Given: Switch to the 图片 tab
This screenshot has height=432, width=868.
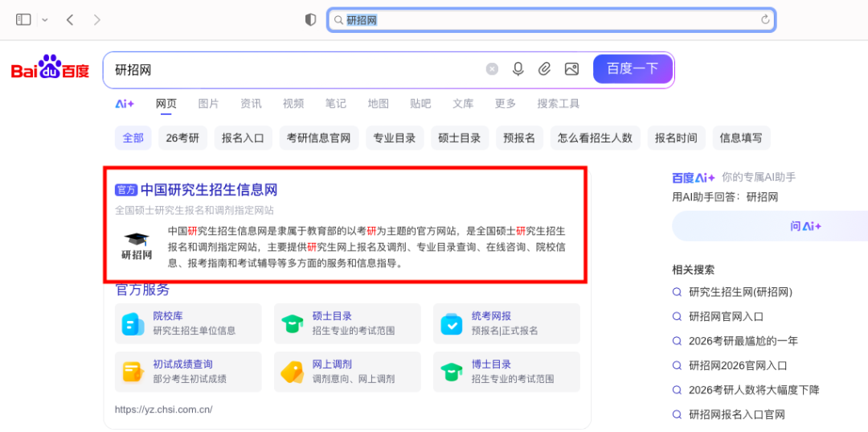Looking at the screenshot, I should [x=208, y=104].
